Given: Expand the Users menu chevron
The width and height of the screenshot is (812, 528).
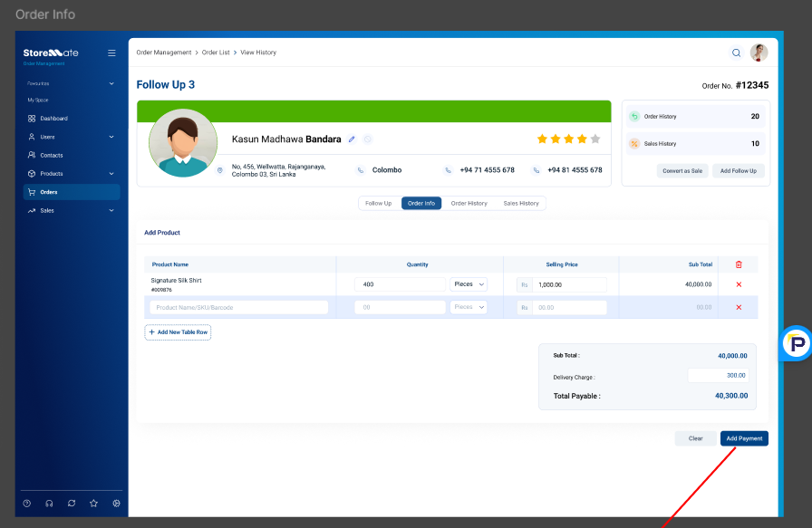Looking at the screenshot, I should tap(111, 137).
